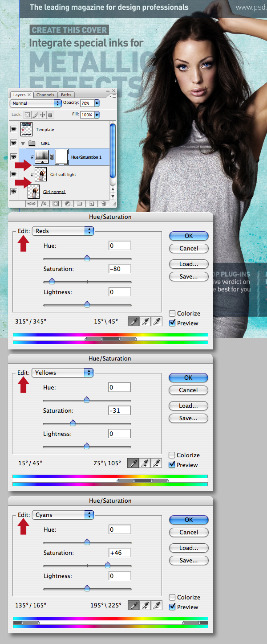This screenshot has height=644, width=267.
Task: Select Add to Sample eyedropper in Yellows dialog
Action: [x=145, y=463]
